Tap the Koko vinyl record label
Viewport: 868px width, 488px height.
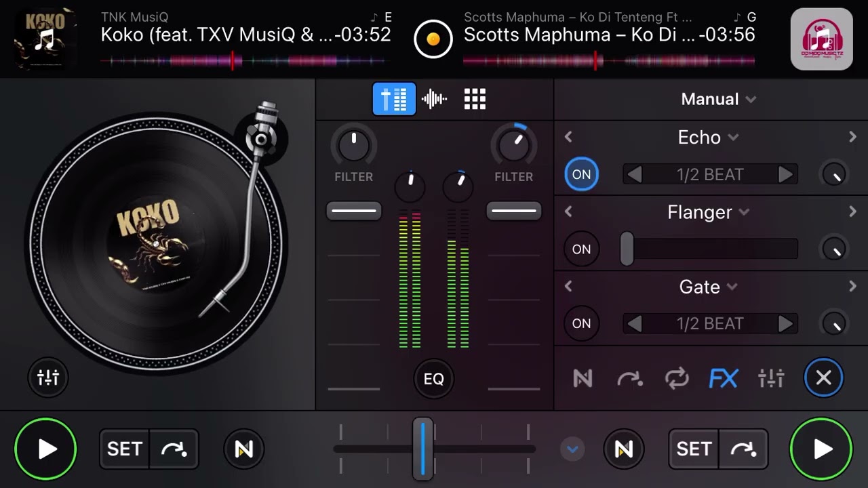(x=157, y=244)
